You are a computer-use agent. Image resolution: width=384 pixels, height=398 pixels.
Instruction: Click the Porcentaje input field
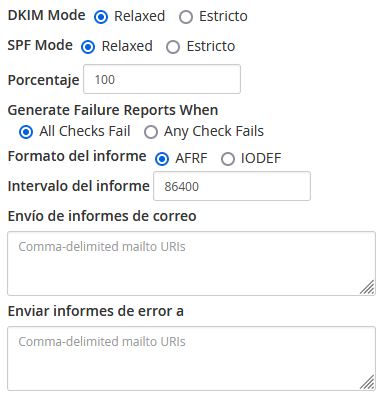tap(162, 79)
